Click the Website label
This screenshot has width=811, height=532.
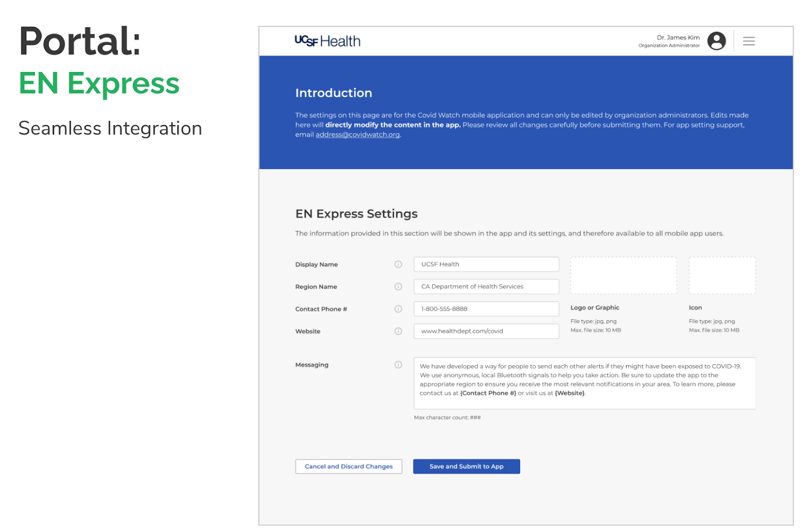click(308, 331)
